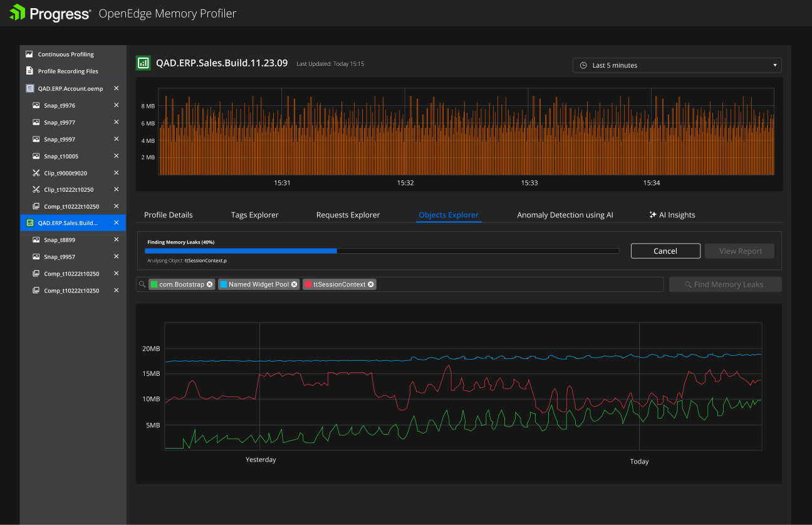Click the X beside Snap_t9997
The width and height of the screenshot is (812, 525).
click(116, 139)
